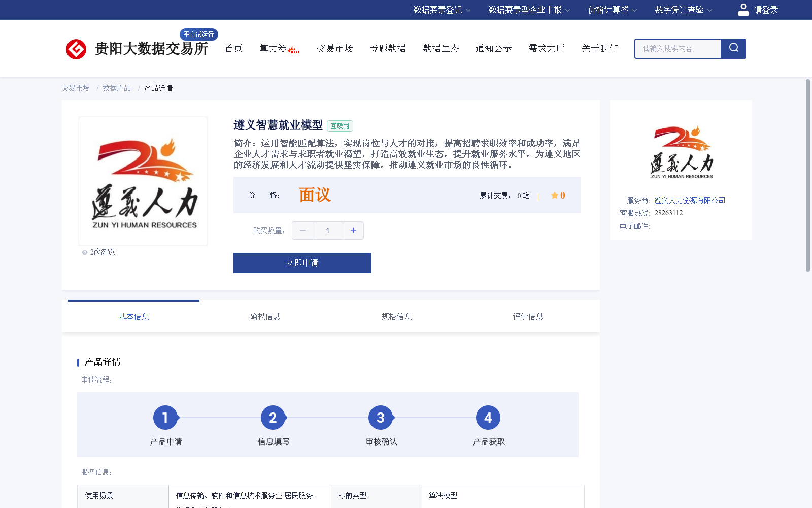Click hotline number 28263112
Viewport: 812px width, 508px height.
tap(668, 213)
